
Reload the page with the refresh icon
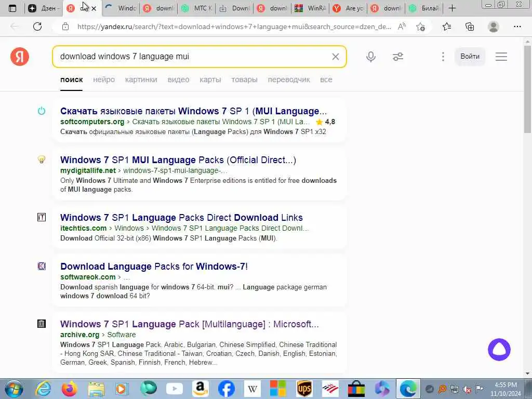37,27
